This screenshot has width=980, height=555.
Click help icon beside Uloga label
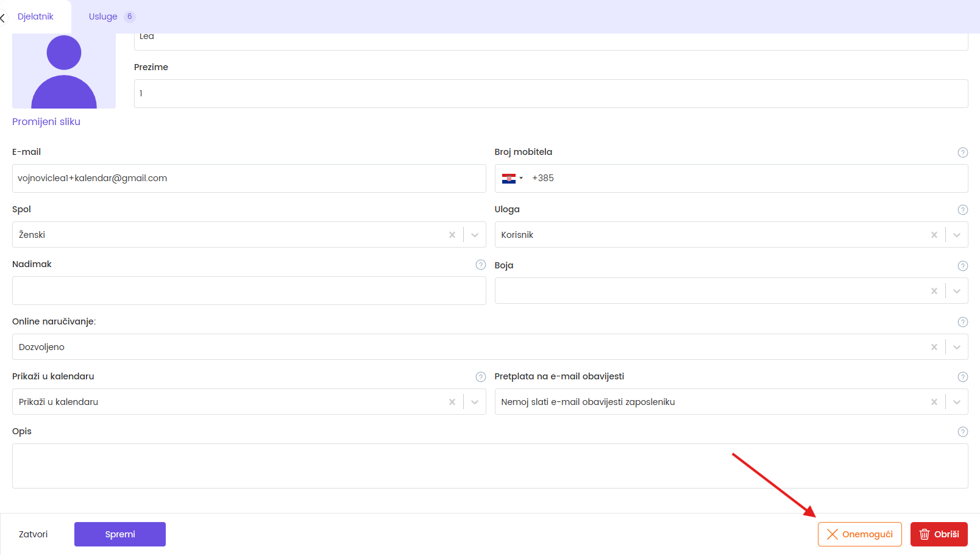tap(962, 210)
